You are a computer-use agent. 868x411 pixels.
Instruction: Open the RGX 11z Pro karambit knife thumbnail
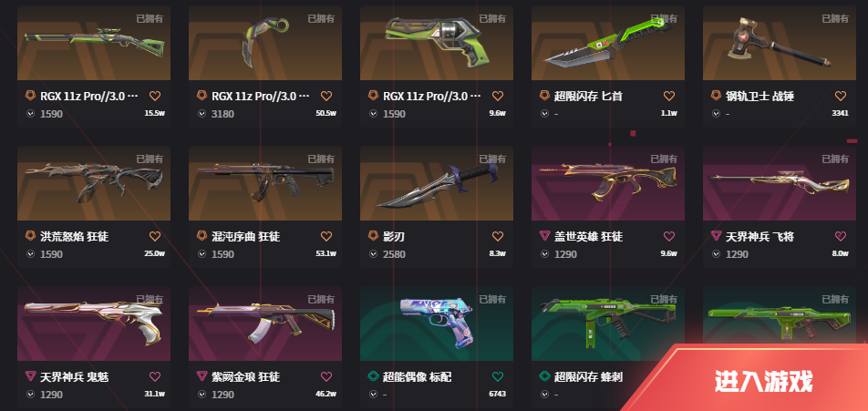[x=265, y=43]
